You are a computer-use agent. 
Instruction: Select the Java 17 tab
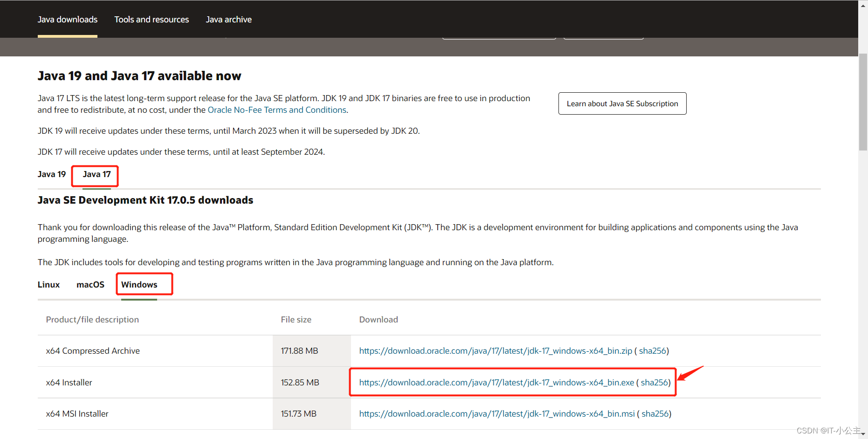coord(96,174)
